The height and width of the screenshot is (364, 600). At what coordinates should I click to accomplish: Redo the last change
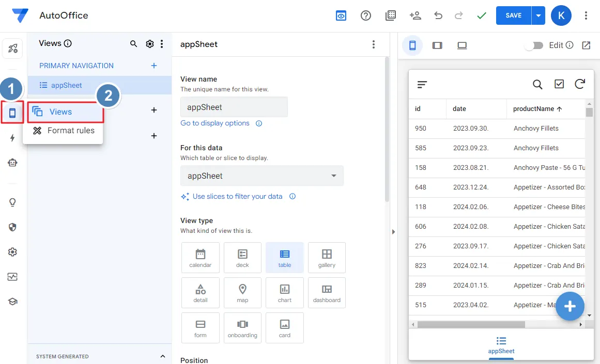tap(459, 15)
